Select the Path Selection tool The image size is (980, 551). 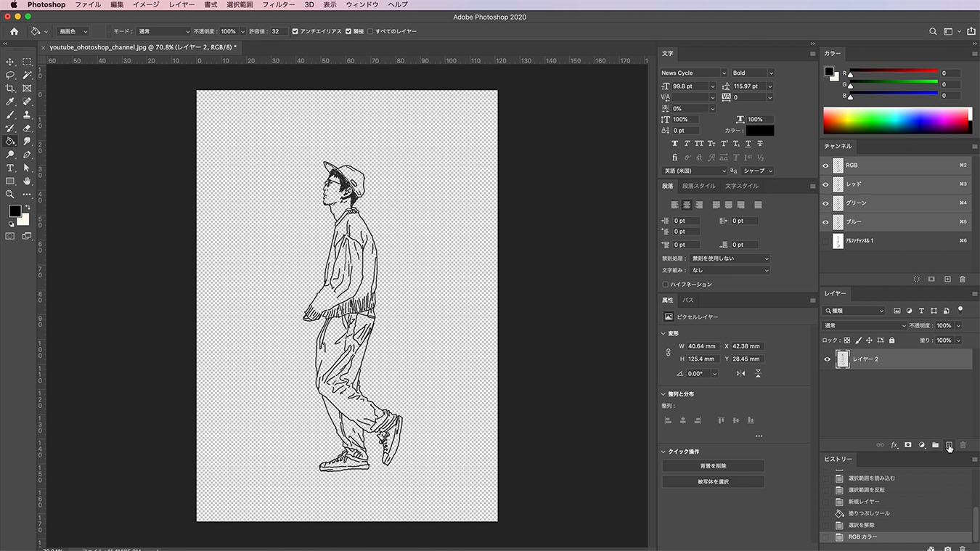27,168
